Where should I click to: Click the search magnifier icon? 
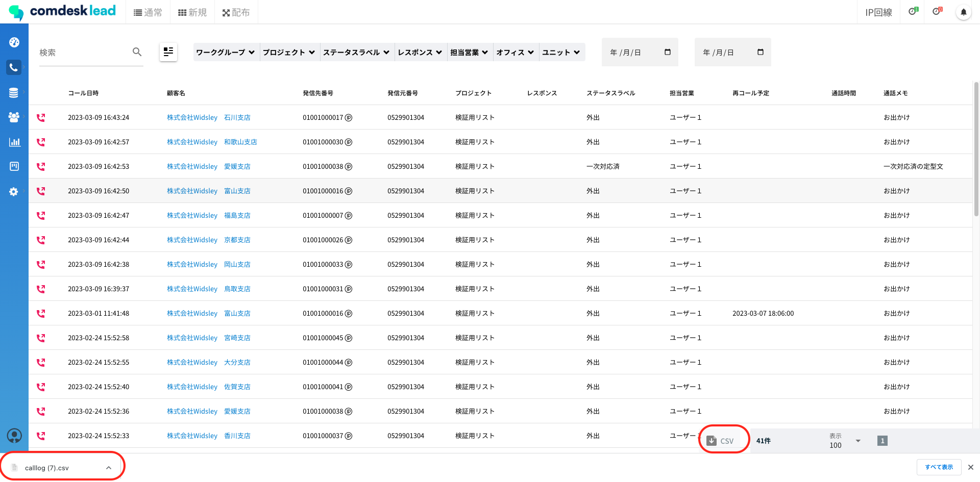coord(137,52)
